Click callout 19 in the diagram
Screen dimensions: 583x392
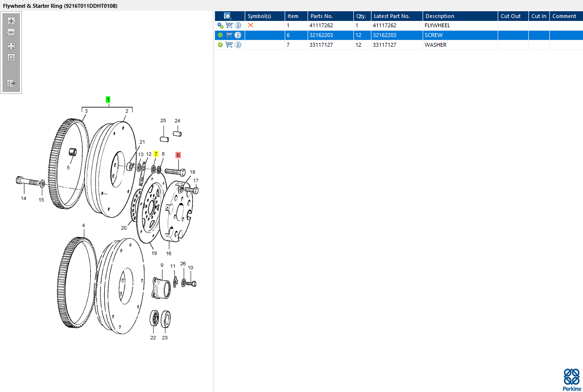154,253
